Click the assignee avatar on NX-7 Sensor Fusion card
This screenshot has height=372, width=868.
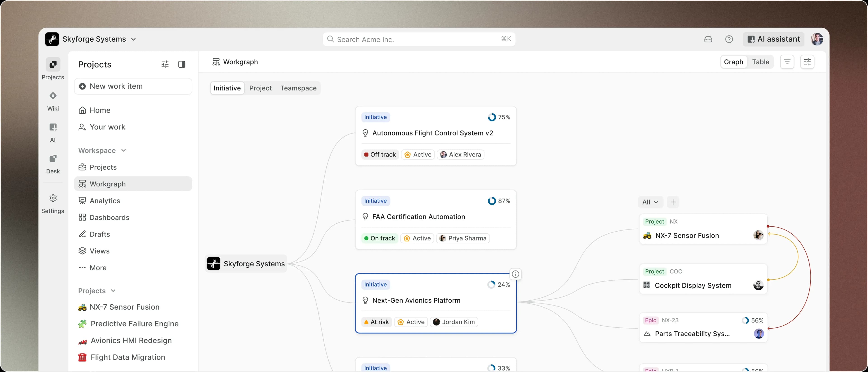click(x=759, y=235)
